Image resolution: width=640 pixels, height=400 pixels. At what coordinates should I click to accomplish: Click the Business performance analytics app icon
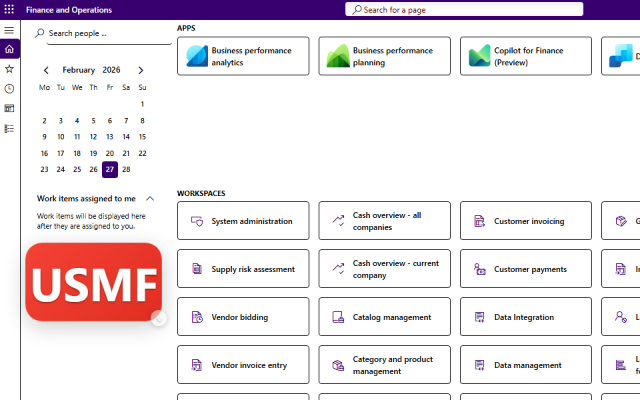tap(197, 56)
